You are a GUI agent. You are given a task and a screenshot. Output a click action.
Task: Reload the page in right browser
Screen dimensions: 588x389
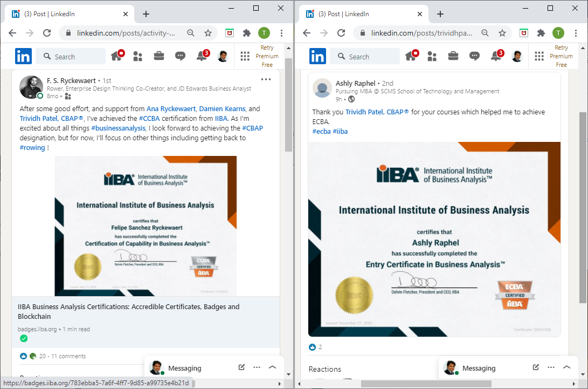[341, 33]
